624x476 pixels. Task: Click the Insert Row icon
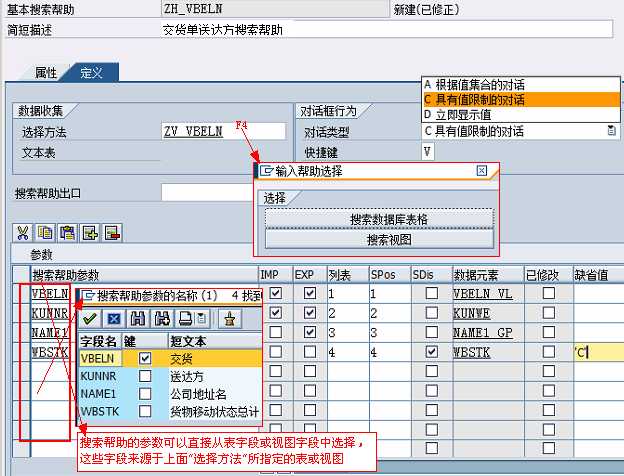(x=90, y=233)
